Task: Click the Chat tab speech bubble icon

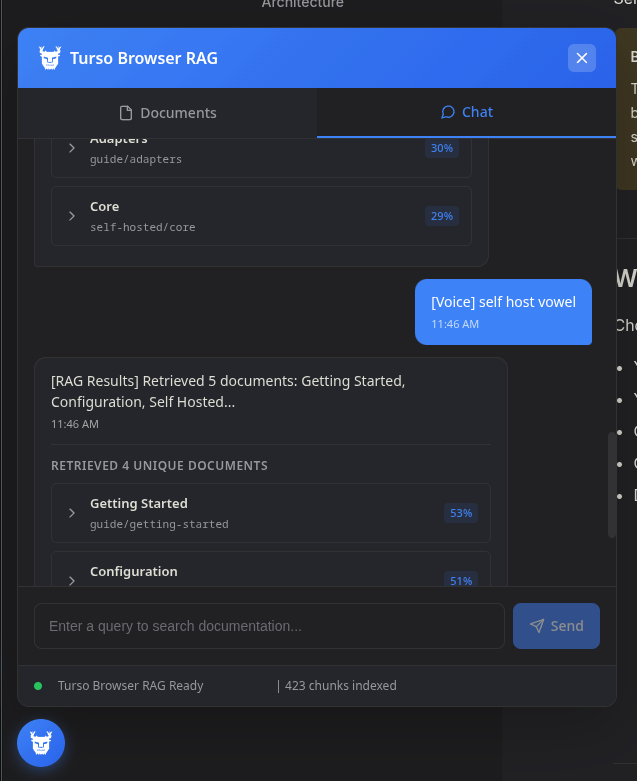Action: click(448, 112)
